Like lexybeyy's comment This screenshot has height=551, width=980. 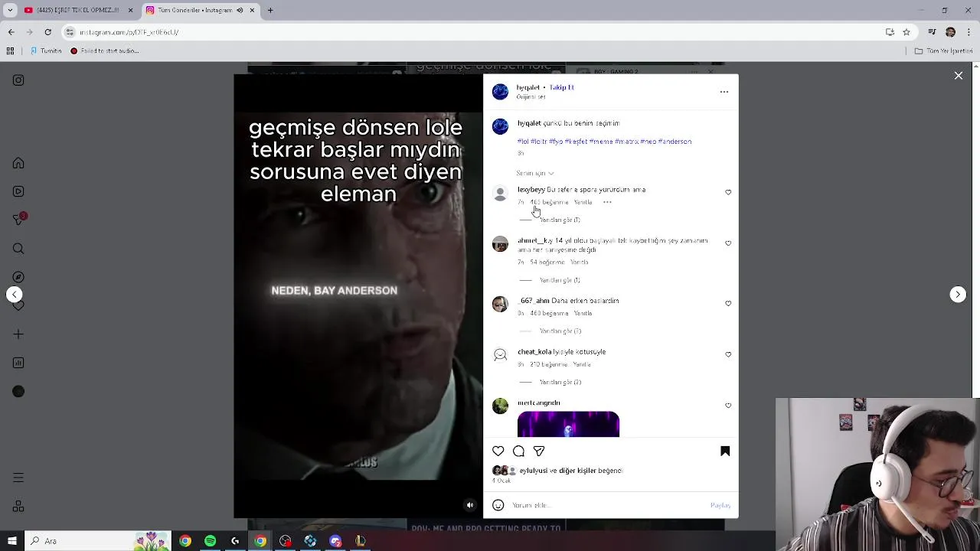(728, 193)
